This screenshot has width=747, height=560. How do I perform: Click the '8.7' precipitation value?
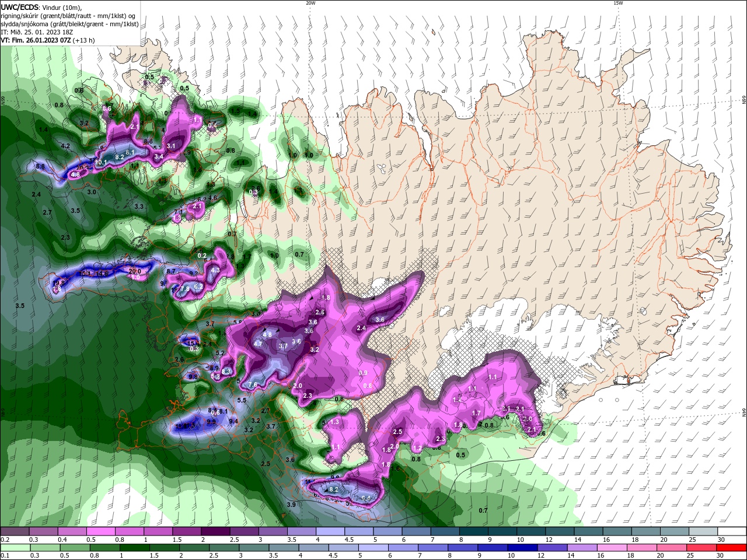171,271
